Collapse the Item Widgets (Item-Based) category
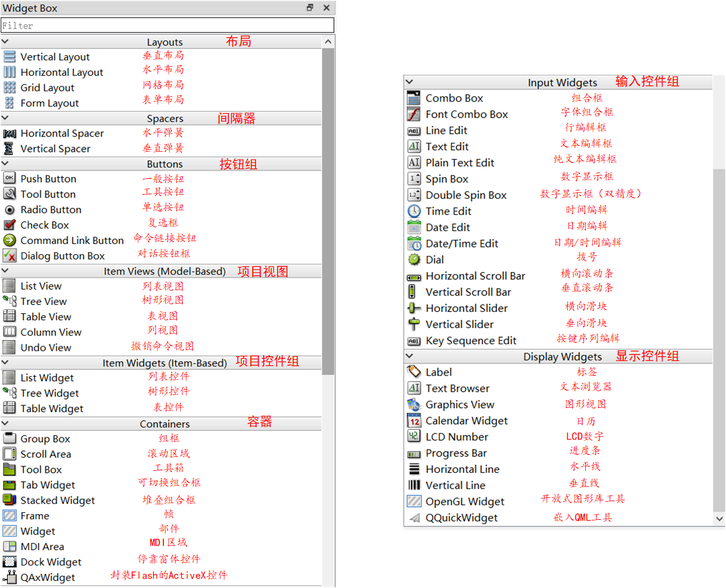Viewport: 726px width, 588px height. point(6,362)
